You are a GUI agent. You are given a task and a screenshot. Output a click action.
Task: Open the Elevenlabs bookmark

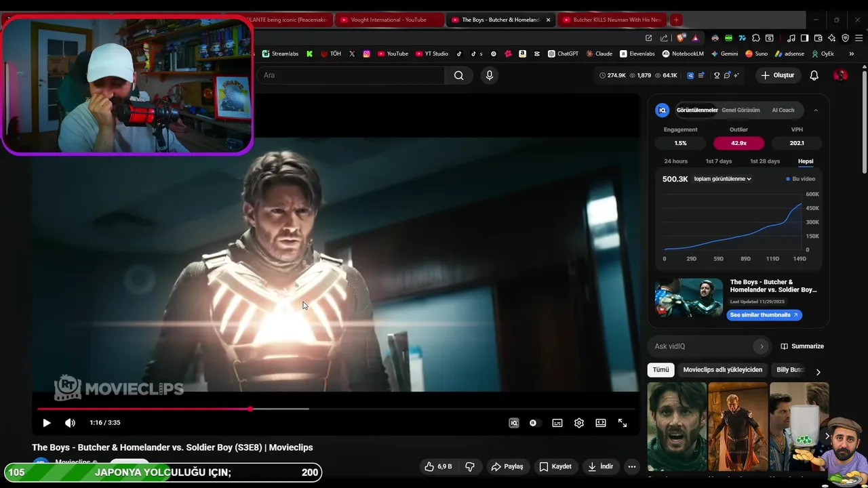637,54
